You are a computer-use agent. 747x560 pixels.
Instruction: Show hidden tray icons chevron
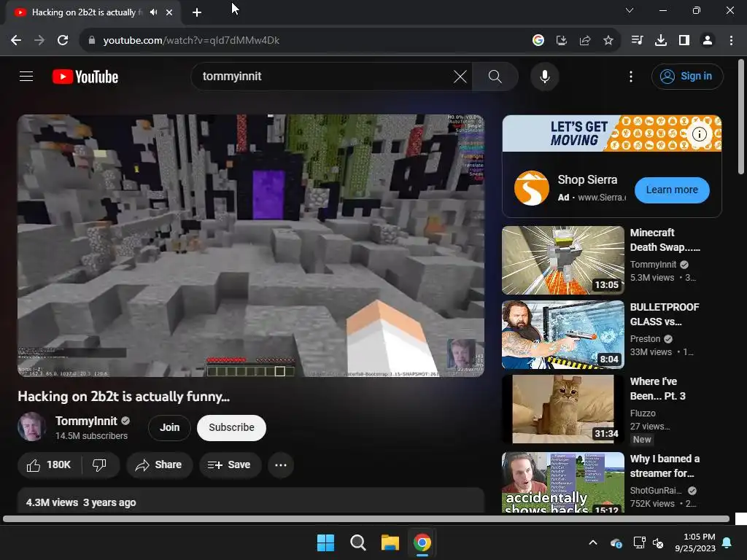click(x=593, y=542)
